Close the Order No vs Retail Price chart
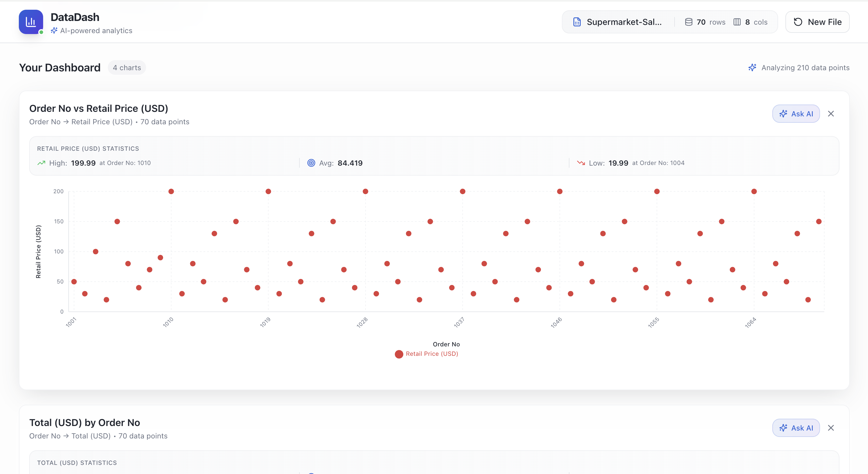 click(831, 114)
